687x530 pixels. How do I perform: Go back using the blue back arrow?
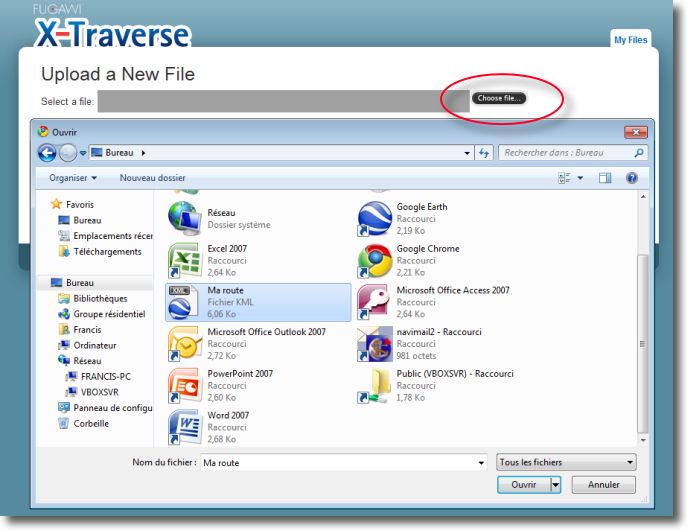point(47,153)
